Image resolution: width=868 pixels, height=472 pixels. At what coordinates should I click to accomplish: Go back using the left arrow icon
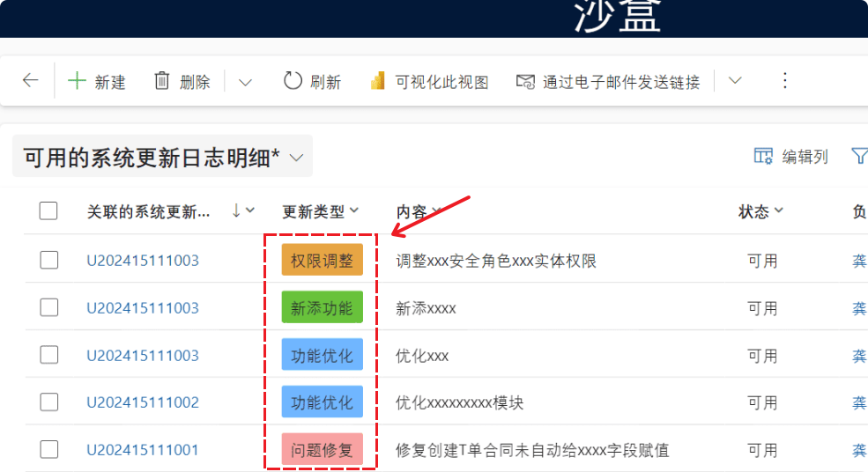click(31, 81)
